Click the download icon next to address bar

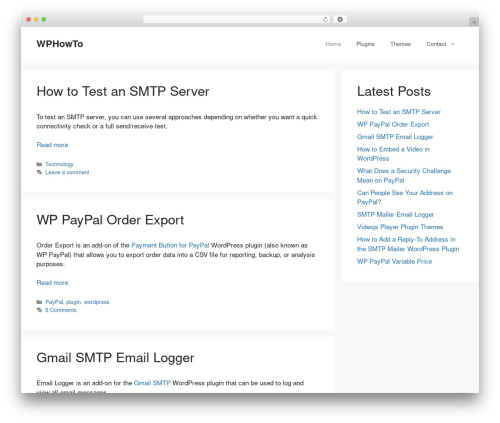[x=340, y=19]
